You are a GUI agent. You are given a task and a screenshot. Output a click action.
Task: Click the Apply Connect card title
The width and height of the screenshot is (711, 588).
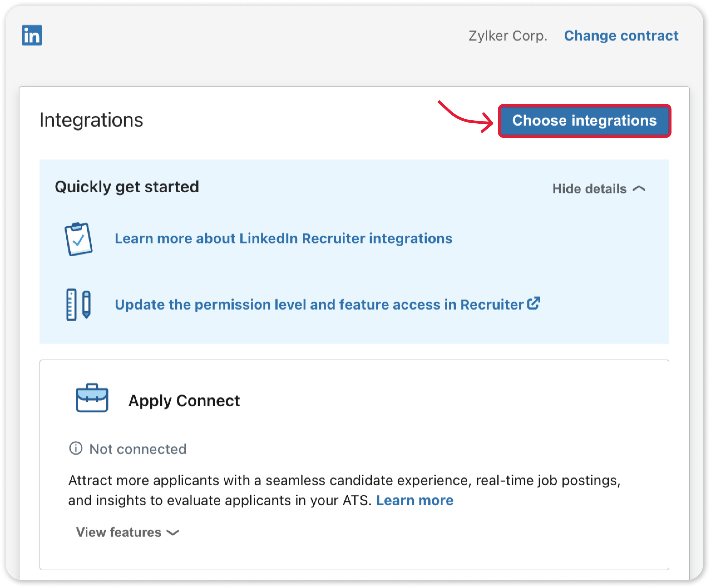(x=184, y=401)
